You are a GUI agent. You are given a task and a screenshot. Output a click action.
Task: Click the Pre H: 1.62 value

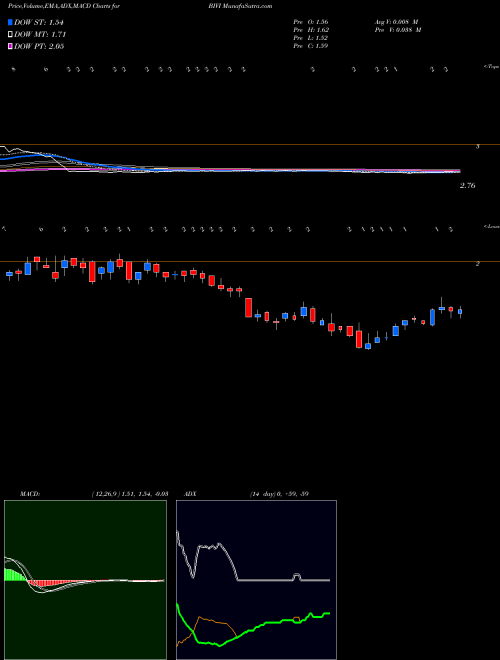(x=311, y=30)
